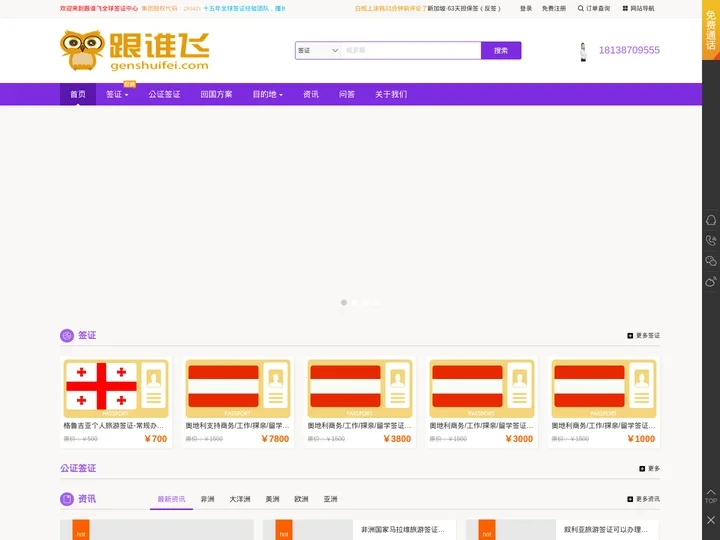Select the 最新资讯 tab
Screen dimensions: 720x540
(x=171, y=499)
